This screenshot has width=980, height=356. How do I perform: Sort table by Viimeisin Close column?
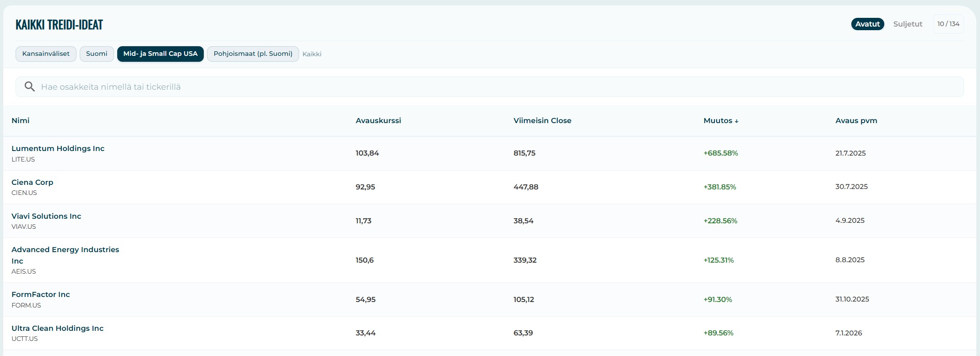[542, 121]
